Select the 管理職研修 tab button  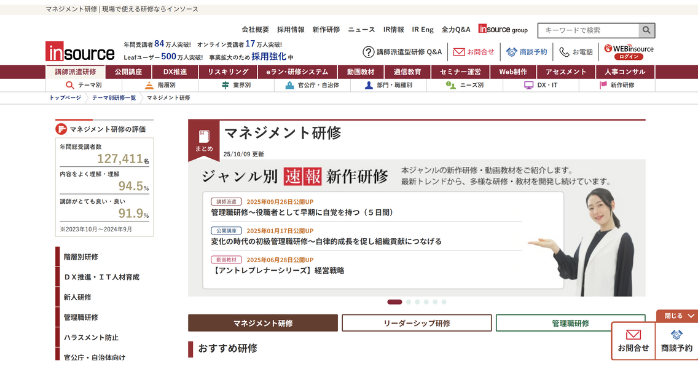[x=570, y=323]
